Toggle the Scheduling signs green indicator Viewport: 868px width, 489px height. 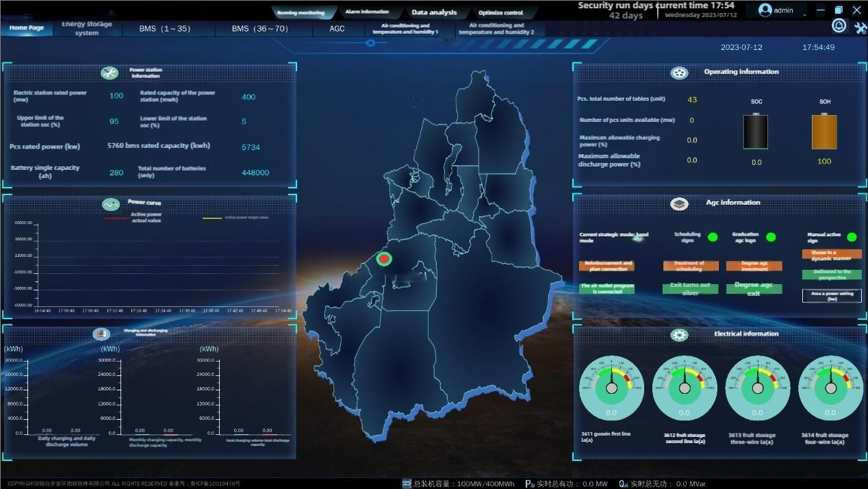point(713,238)
